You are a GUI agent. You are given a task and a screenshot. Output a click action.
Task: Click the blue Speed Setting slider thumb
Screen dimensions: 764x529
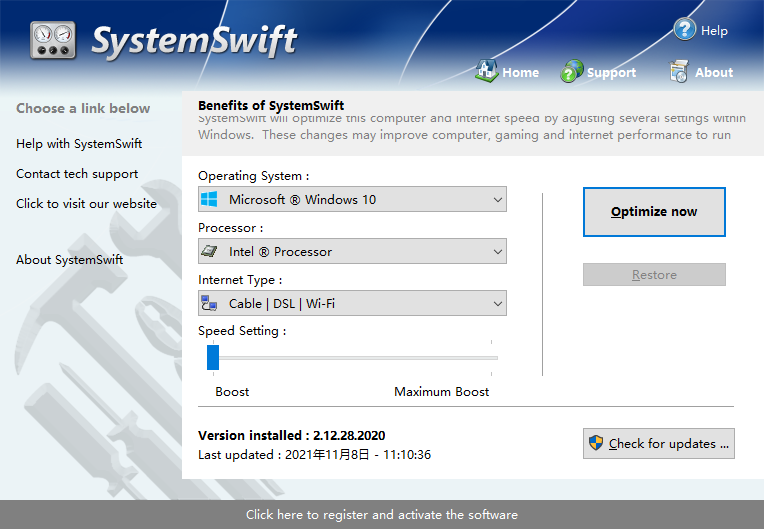(213, 358)
